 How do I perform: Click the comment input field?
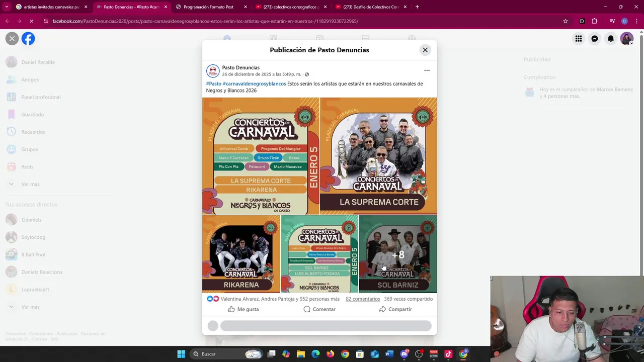[x=326, y=326]
